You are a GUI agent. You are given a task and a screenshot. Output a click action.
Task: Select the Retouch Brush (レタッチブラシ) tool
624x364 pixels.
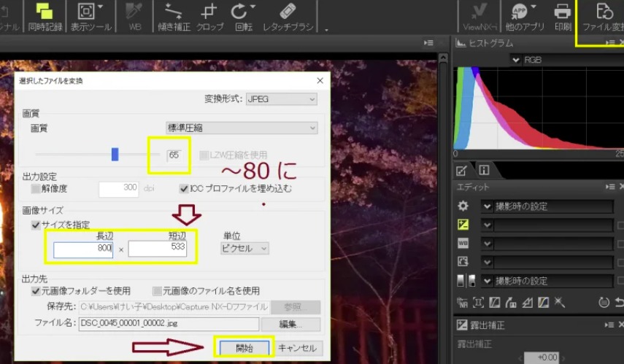(x=288, y=17)
